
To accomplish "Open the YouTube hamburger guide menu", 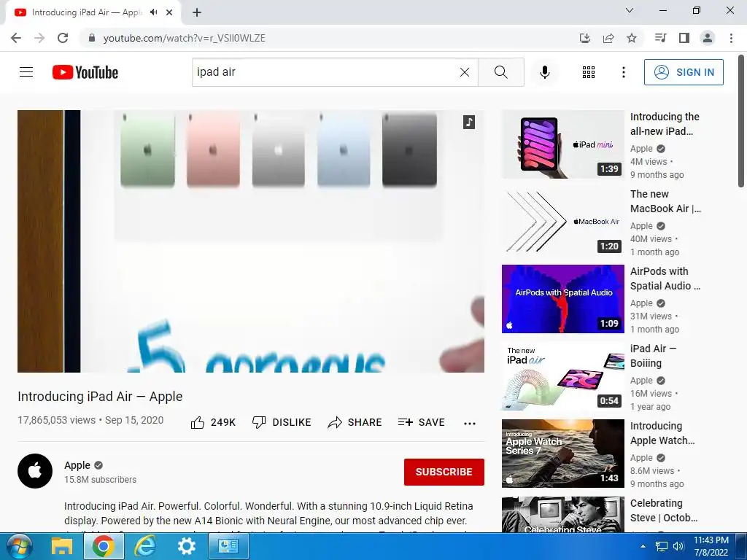I will point(26,72).
